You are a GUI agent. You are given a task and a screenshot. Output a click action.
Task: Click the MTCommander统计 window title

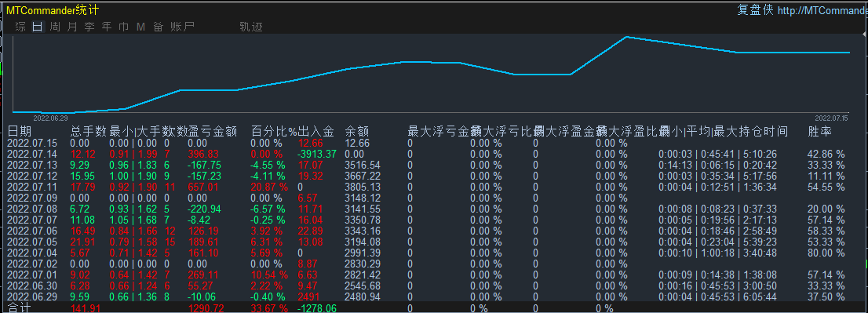click(53, 10)
